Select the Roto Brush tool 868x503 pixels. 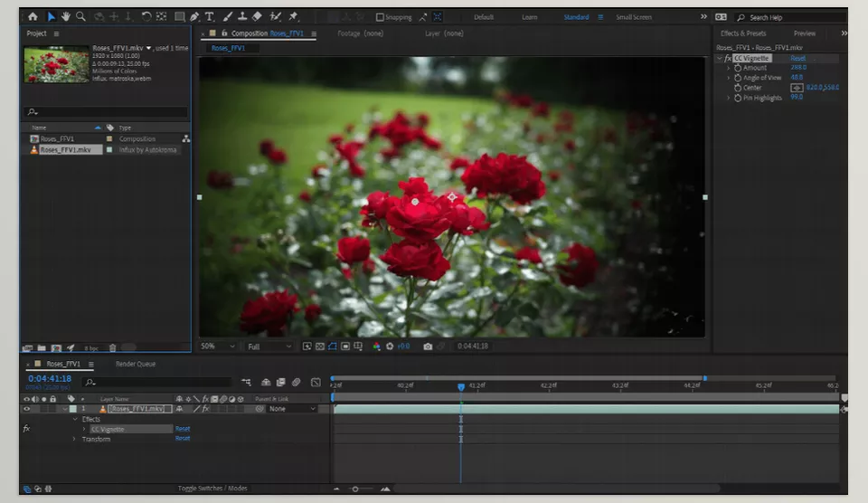point(275,16)
